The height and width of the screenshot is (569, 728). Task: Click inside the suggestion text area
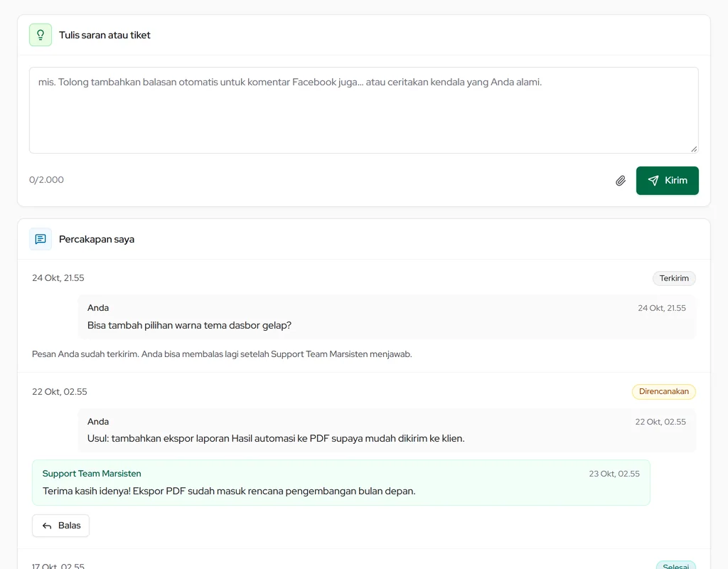(x=363, y=110)
